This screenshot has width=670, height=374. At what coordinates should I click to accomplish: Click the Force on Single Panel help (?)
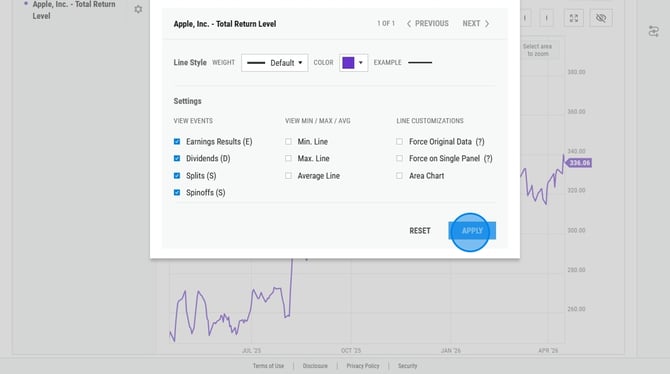488,159
